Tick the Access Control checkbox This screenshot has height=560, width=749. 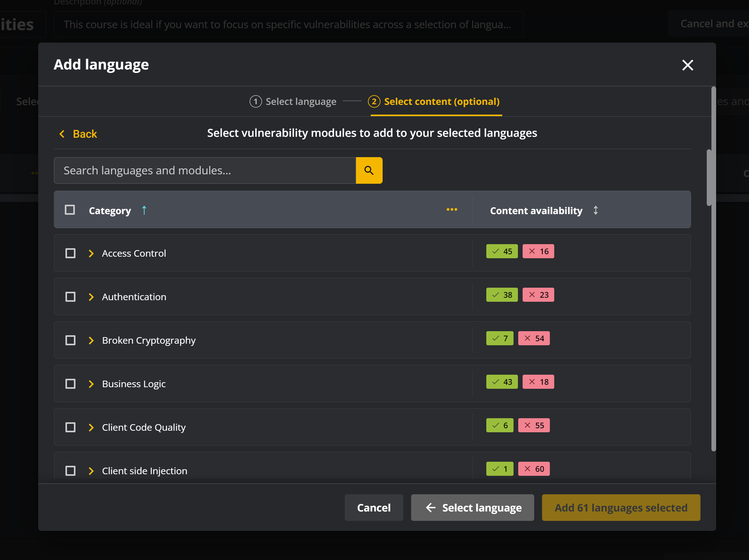[x=70, y=253]
